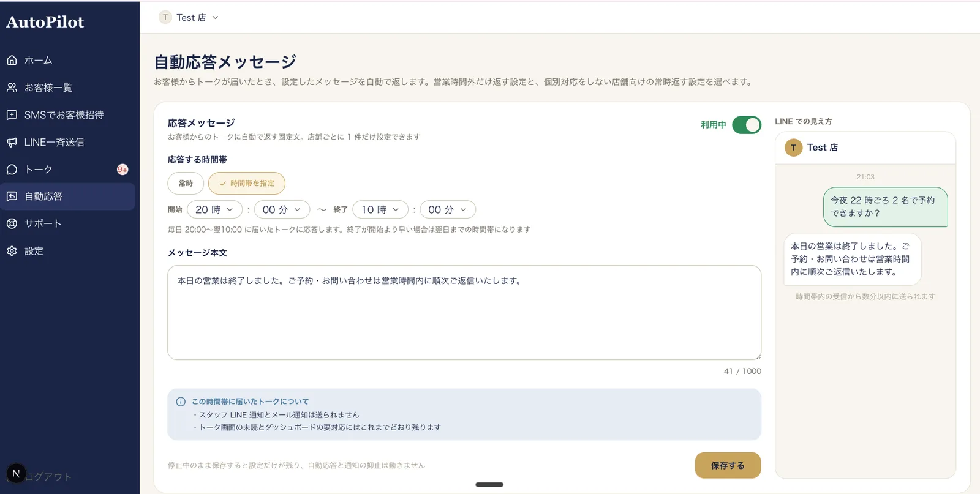Open the end minute 00 分 dropdown
Viewport: 980px width, 494px height.
(448, 209)
